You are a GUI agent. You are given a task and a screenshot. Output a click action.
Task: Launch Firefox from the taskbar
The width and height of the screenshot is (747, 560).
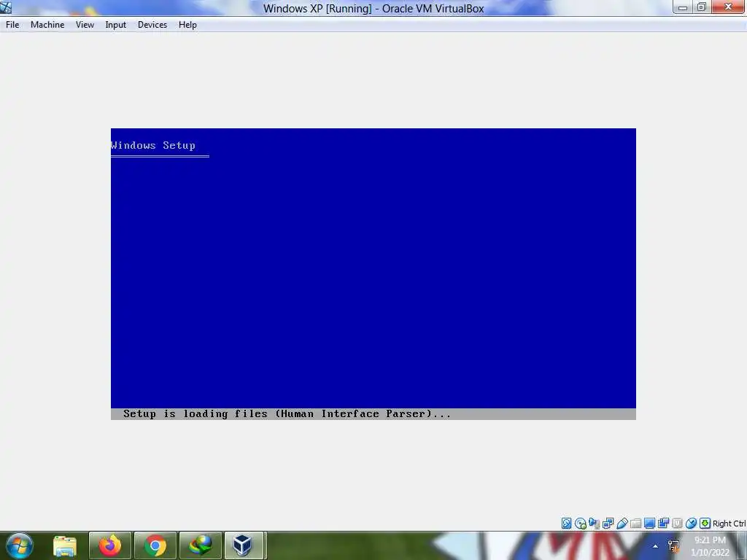[x=109, y=545]
